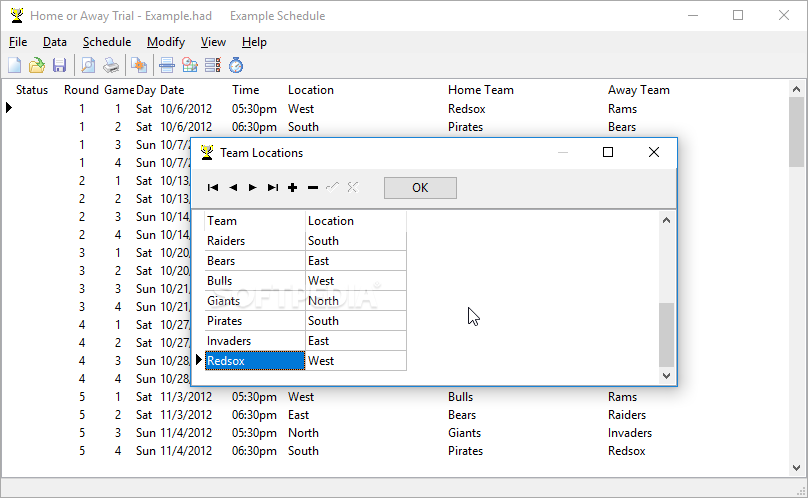Screen dimensions: 808x498
Task: Click the post edit checkmark icon
Action: click(x=332, y=188)
